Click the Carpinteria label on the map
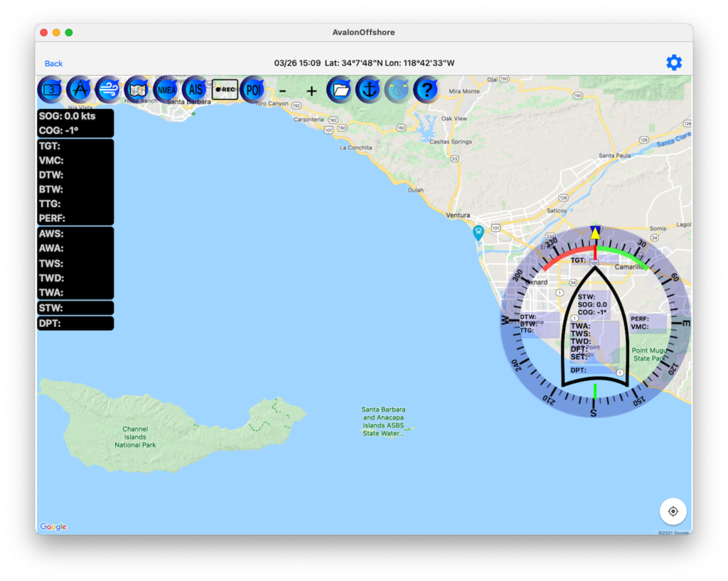728x581 pixels. tap(309, 119)
